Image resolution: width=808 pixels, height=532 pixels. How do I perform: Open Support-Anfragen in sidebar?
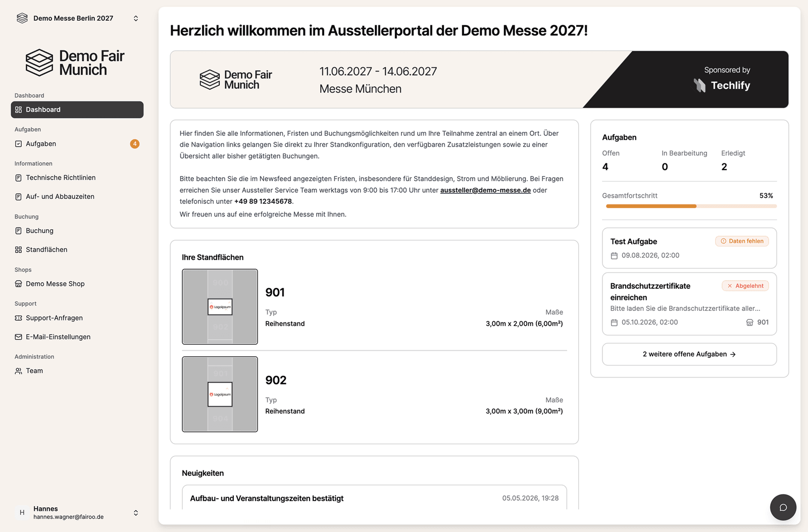click(x=77, y=318)
